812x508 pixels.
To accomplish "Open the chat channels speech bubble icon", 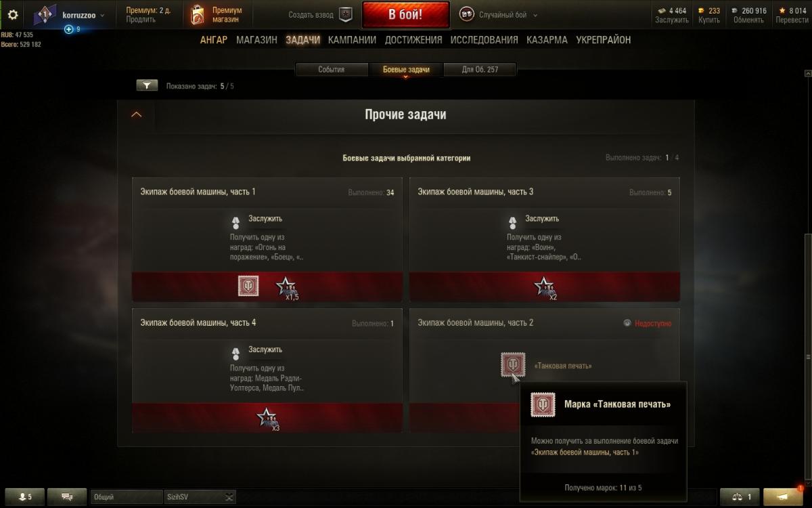I will click(x=67, y=496).
